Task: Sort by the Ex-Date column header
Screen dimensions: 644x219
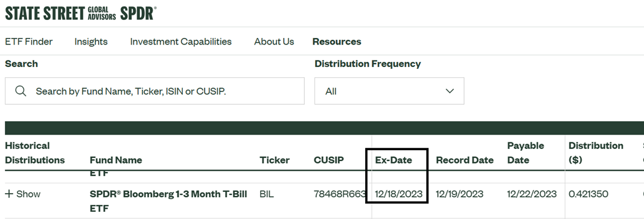Action: point(394,160)
